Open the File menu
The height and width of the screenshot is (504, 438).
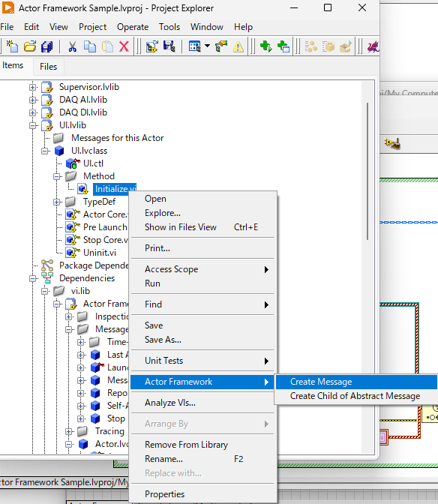(7, 27)
